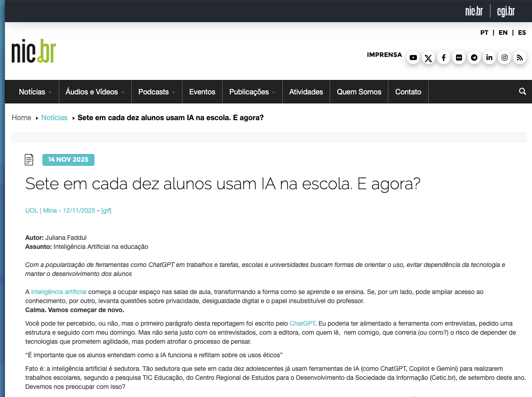Follow the ChatGPT link in the article
Screen dimensions: 532x397
[x=302, y=323]
